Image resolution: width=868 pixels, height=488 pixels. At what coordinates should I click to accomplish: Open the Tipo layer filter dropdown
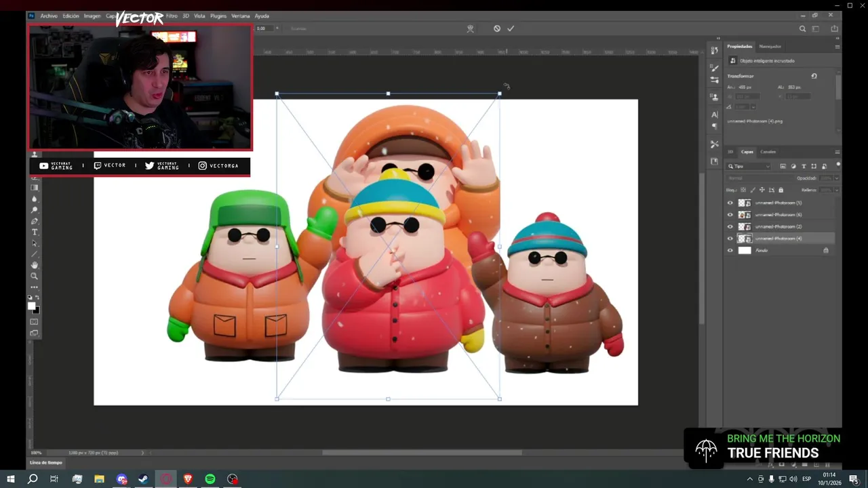(x=749, y=166)
